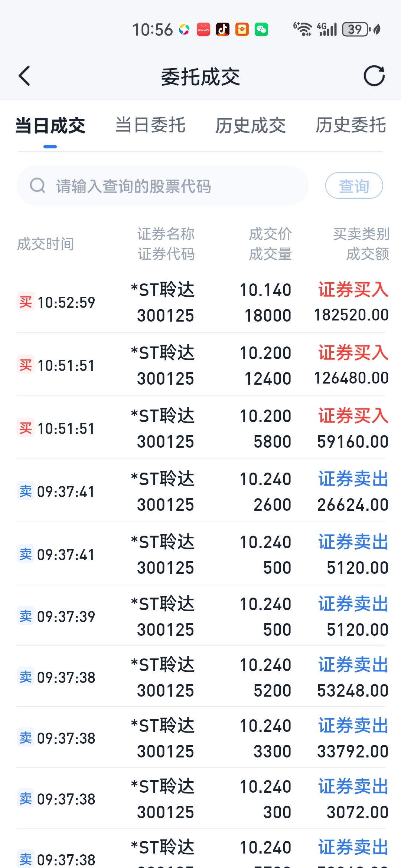The height and width of the screenshot is (868, 401).
Task: Tap the WeChat icon in status bar
Action: pyautogui.click(x=261, y=29)
